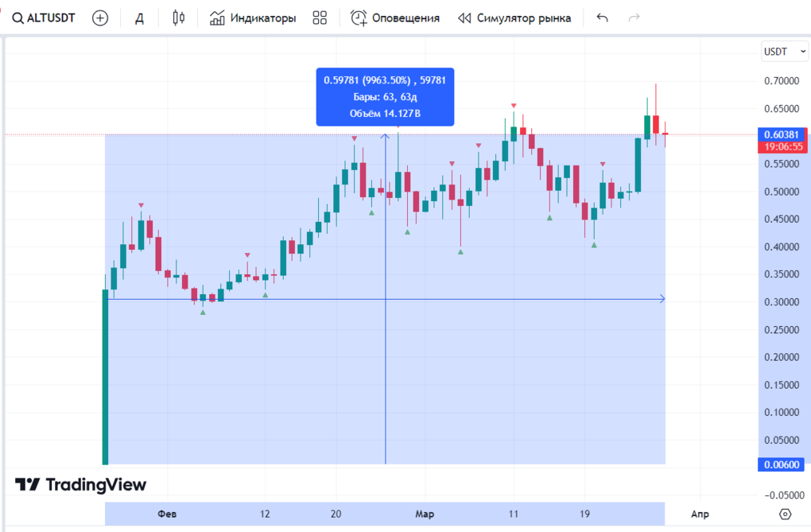This screenshot has height=532, width=811.
Task: Open the candlestick chart type menu
Action: tap(178, 17)
